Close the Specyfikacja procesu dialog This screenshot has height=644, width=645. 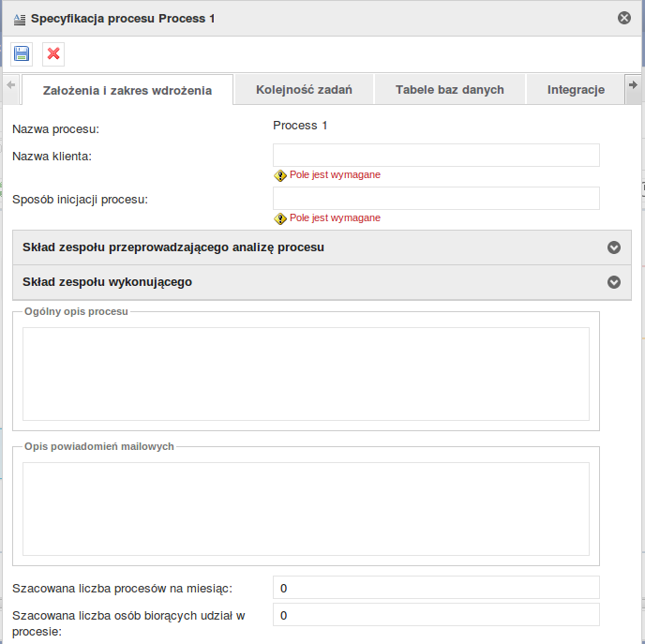(x=624, y=18)
